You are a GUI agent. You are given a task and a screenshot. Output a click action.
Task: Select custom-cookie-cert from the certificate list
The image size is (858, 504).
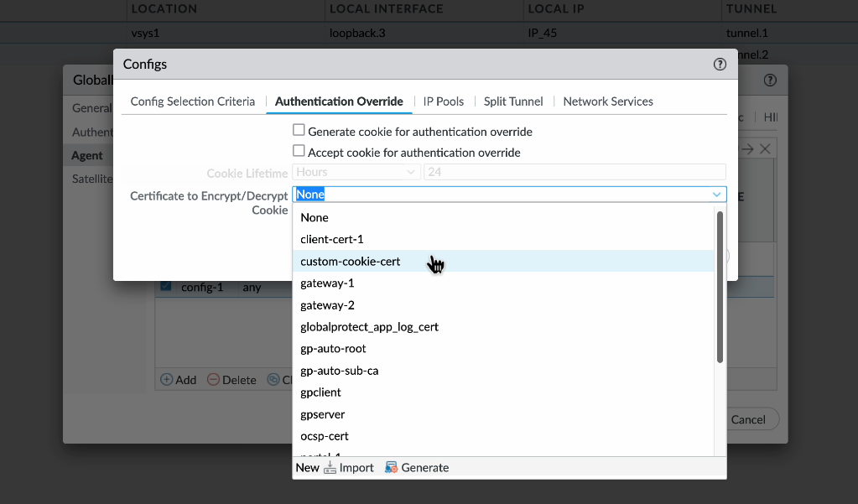[350, 261]
